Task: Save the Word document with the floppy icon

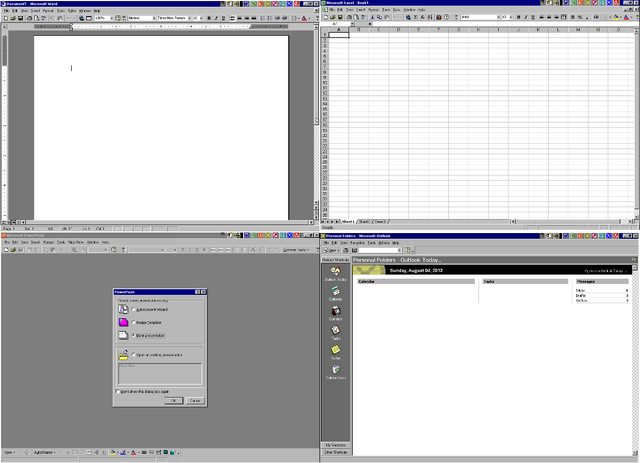Action: (x=20, y=18)
